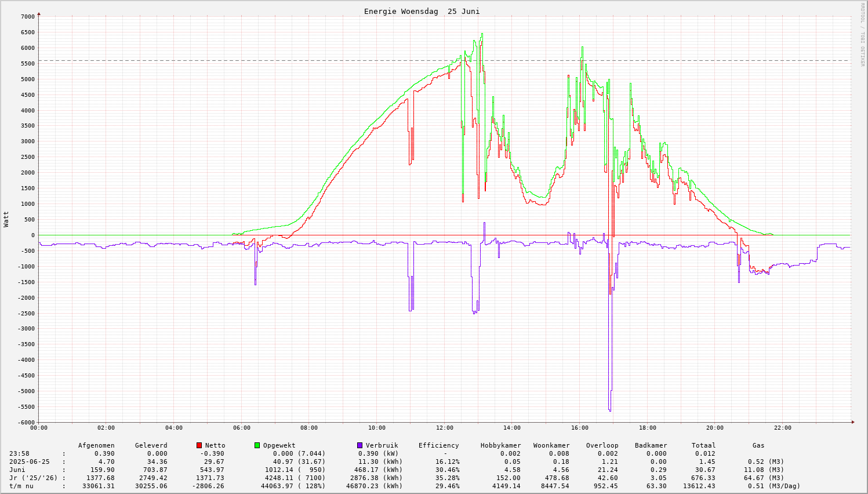Click the RRDTOOL / TOBI OETIKER watermark
Image resolution: width=868 pixels, height=494 pixels.
[862, 34]
